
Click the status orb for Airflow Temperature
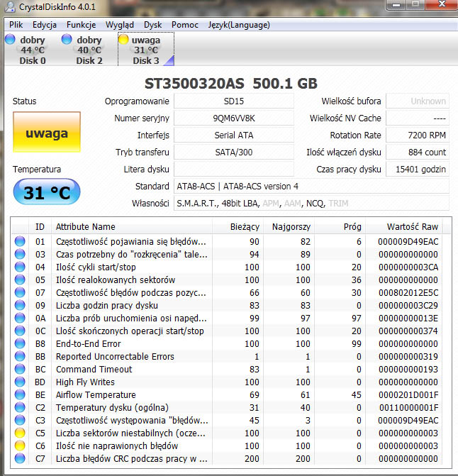(x=20, y=394)
